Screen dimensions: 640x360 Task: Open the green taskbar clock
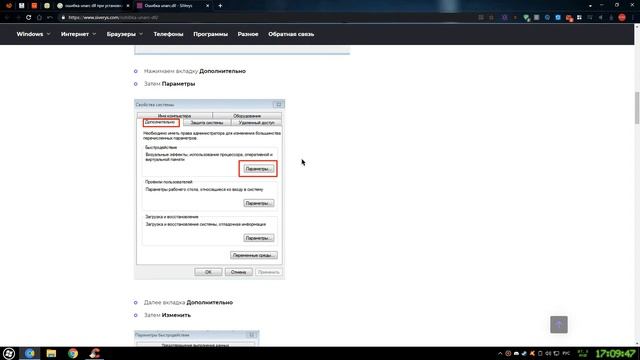point(616,353)
